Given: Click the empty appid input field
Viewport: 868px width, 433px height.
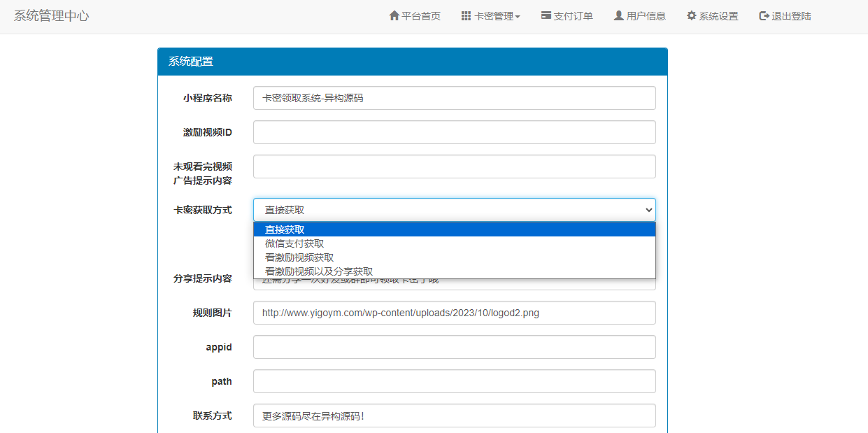Looking at the screenshot, I should coord(455,346).
